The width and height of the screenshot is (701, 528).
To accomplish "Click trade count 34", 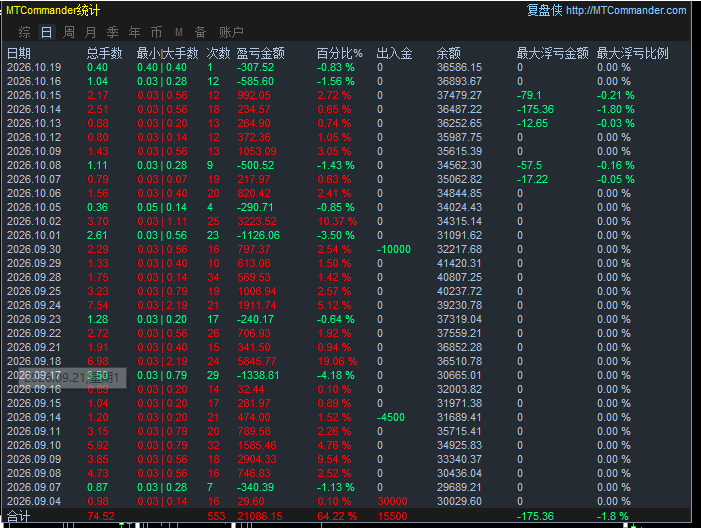I will [x=213, y=277].
